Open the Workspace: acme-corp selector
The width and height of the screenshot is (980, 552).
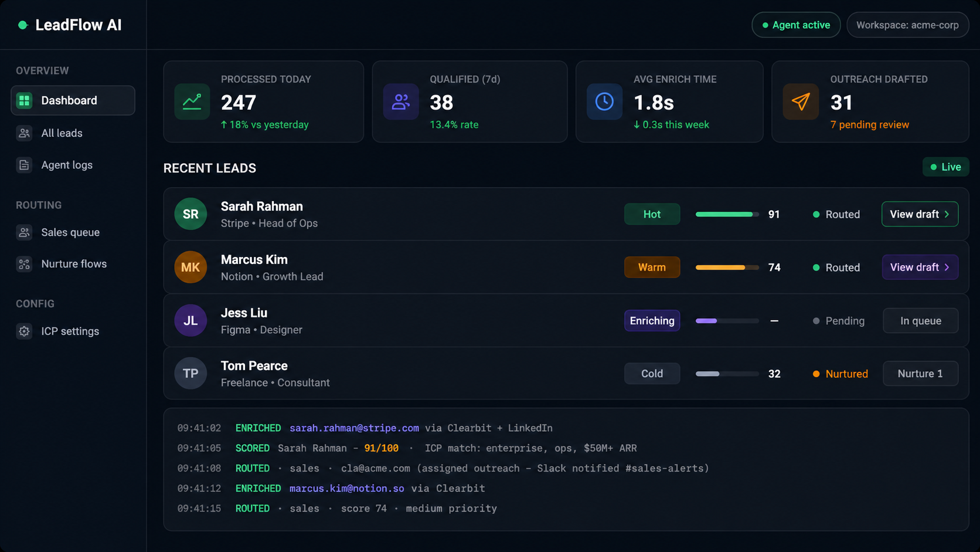pos(907,25)
